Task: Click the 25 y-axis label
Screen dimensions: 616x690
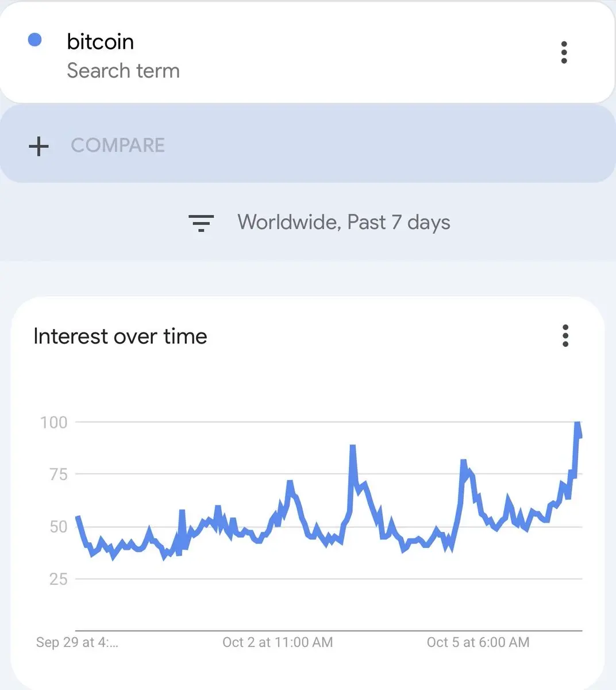Action: click(58, 579)
